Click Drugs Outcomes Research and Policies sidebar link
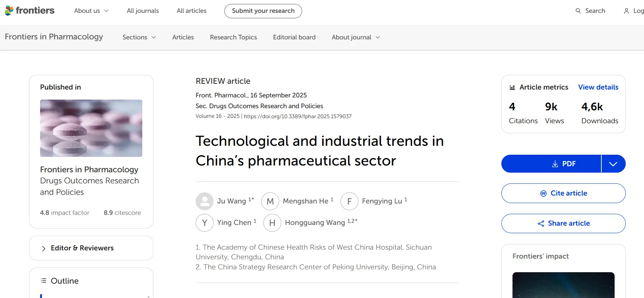The height and width of the screenshot is (298, 644). [89, 186]
